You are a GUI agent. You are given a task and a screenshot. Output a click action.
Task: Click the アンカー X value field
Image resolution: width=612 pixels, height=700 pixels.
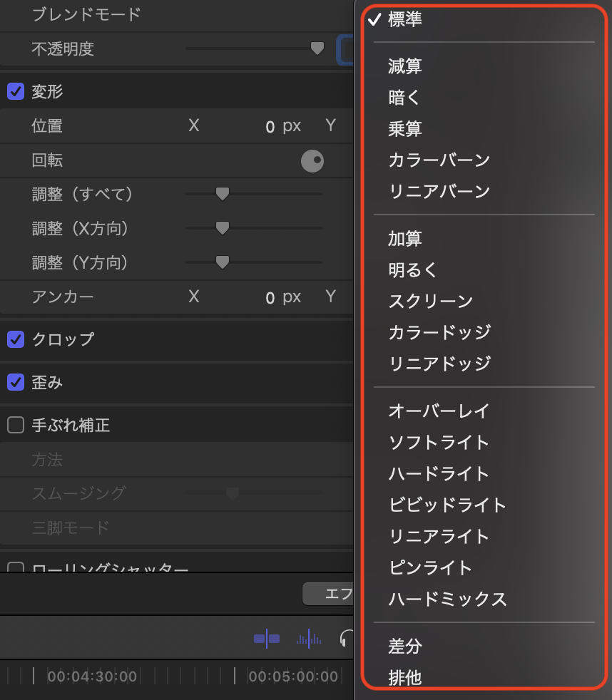[x=270, y=297]
